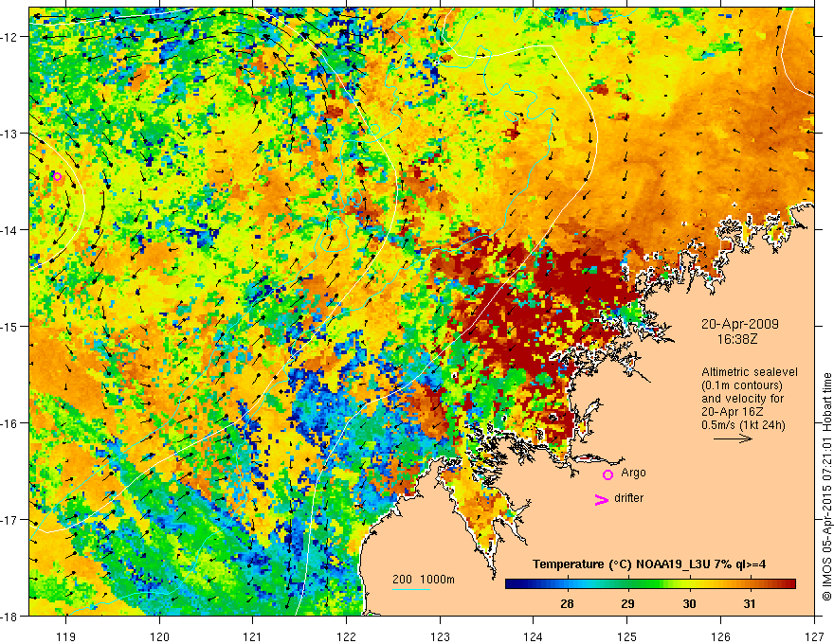Click the text '20-Apr 16Z'
Image resolution: width=834 pixels, height=644 pixels.
731,412
